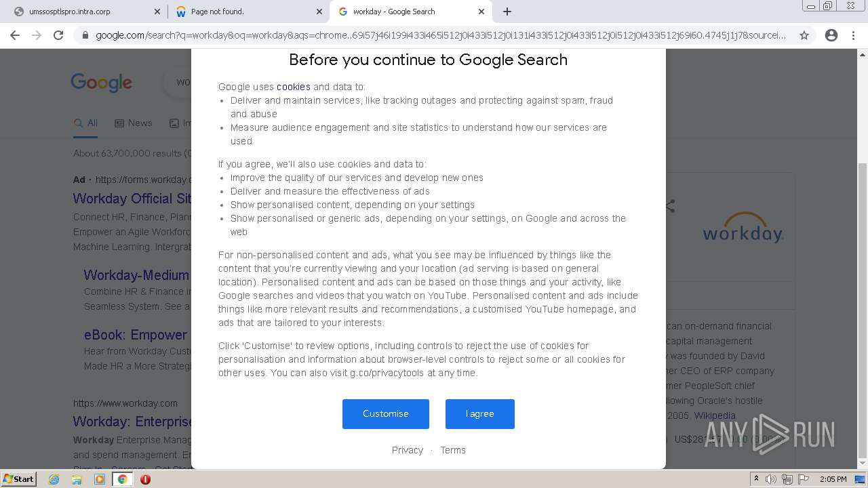Close the umssosptlspro.intra.corp tab

tap(157, 12)
